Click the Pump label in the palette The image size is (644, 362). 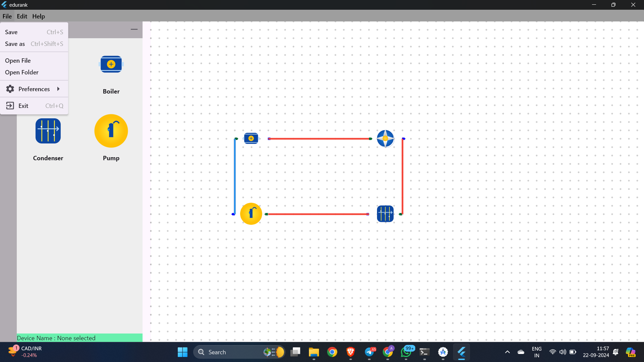111,158
